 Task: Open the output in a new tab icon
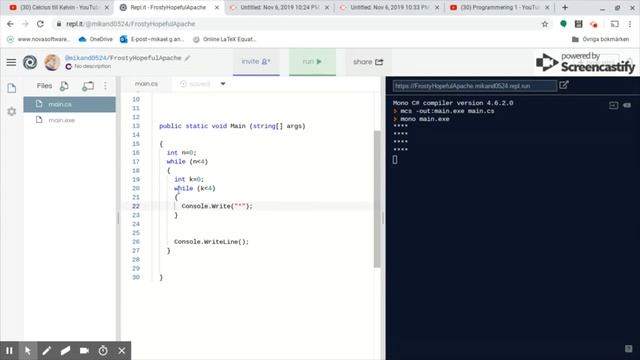click(x=564, y=85)
